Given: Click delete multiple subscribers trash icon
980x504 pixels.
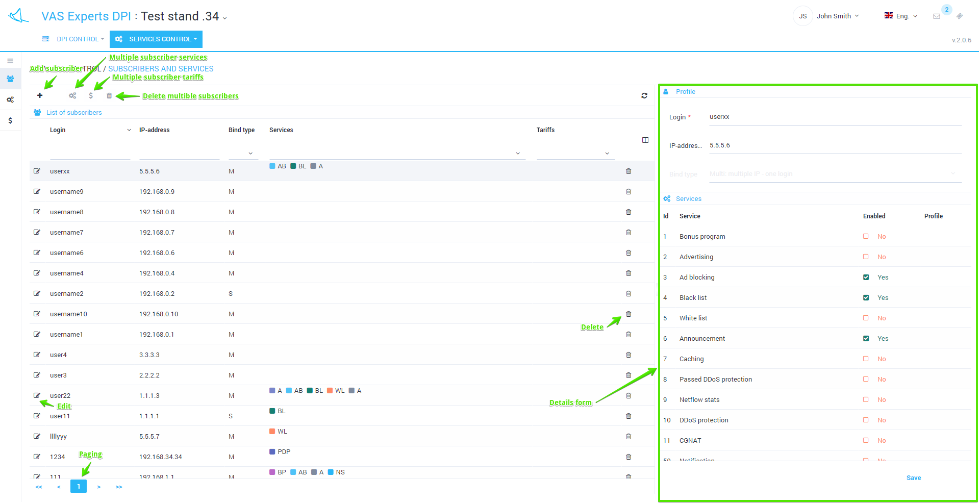Looking at the screenshot, I should (109, 95).
